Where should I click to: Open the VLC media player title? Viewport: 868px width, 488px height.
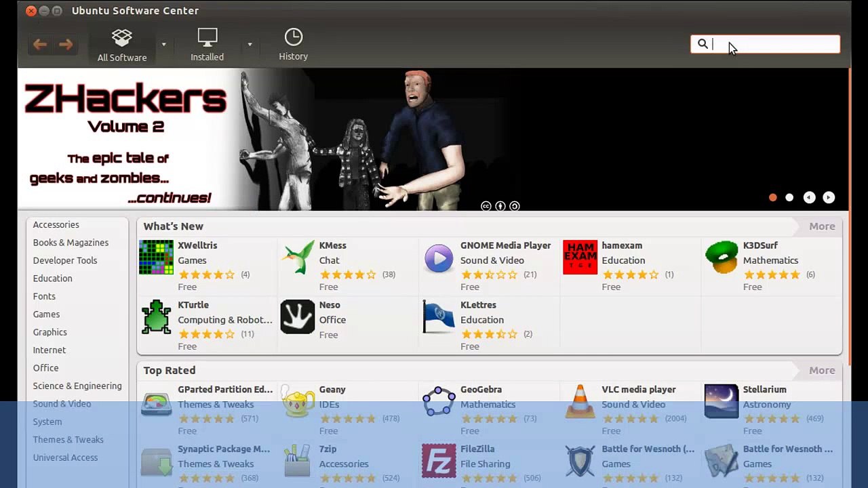639,390
